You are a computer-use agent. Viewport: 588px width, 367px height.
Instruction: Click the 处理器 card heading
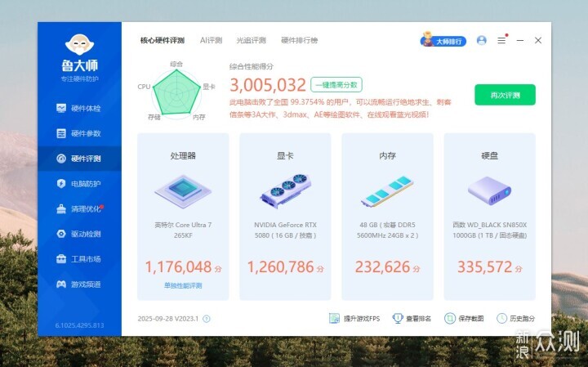tap(183, 155)
